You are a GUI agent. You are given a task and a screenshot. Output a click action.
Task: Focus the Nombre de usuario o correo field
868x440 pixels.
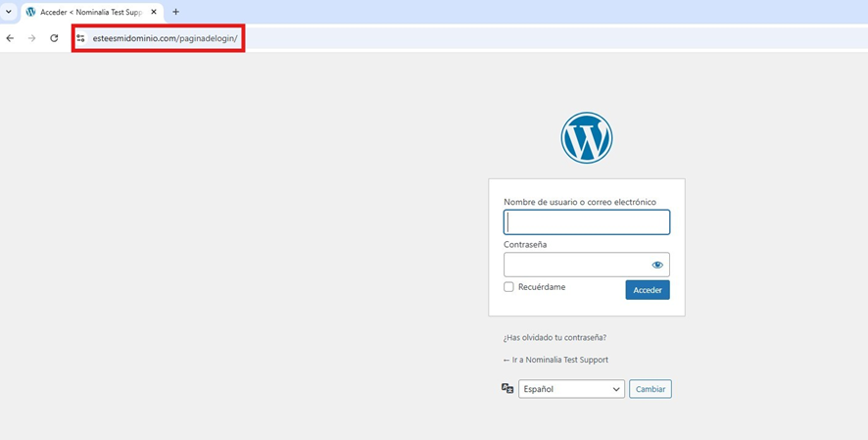coord(586,221)
